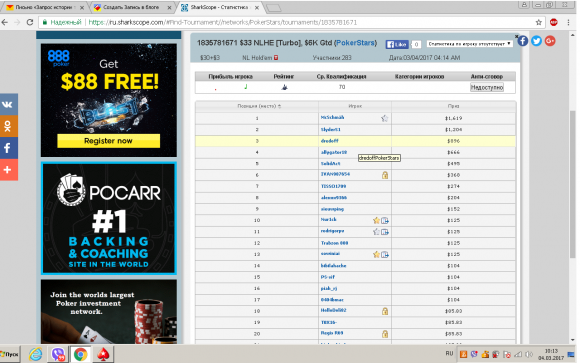Screen dimensions: 580x363
Task: Click the PokerStars link in tournament title
Action: pos(355,43)
